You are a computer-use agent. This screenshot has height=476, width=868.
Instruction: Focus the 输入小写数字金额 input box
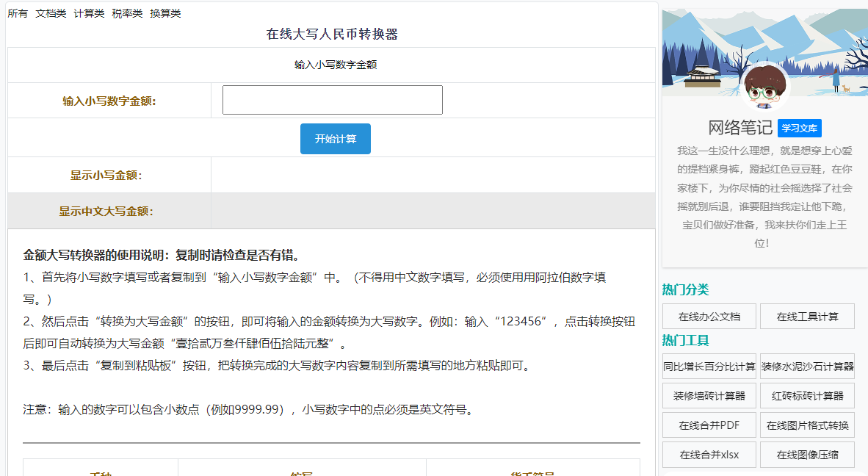pyautogui.click(x=332, y=100)
